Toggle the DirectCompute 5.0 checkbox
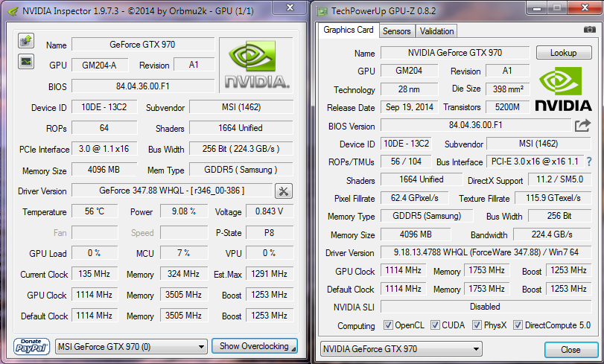Screen dimensions: 604x364 point(518,325)
